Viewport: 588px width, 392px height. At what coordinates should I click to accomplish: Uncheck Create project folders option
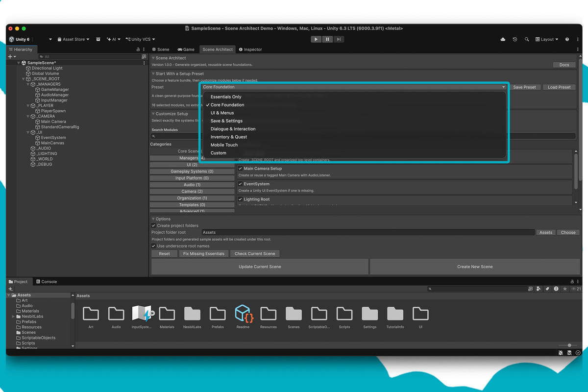[154, 225]
